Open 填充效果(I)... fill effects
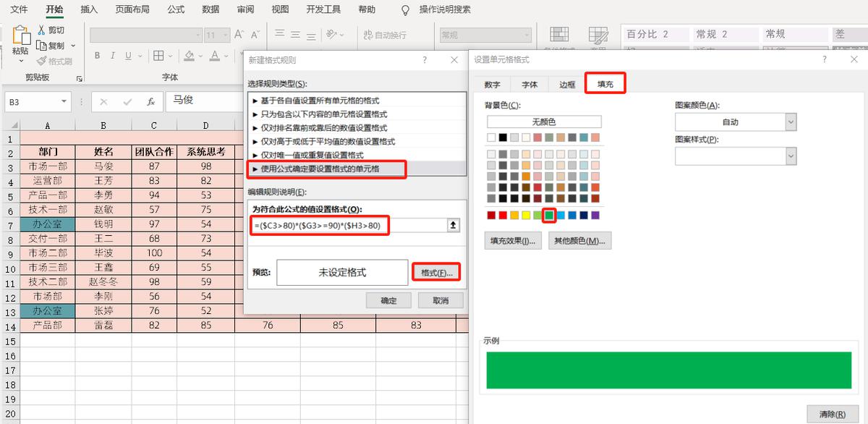The image size is (868, 424). click(x=513, y=241)
